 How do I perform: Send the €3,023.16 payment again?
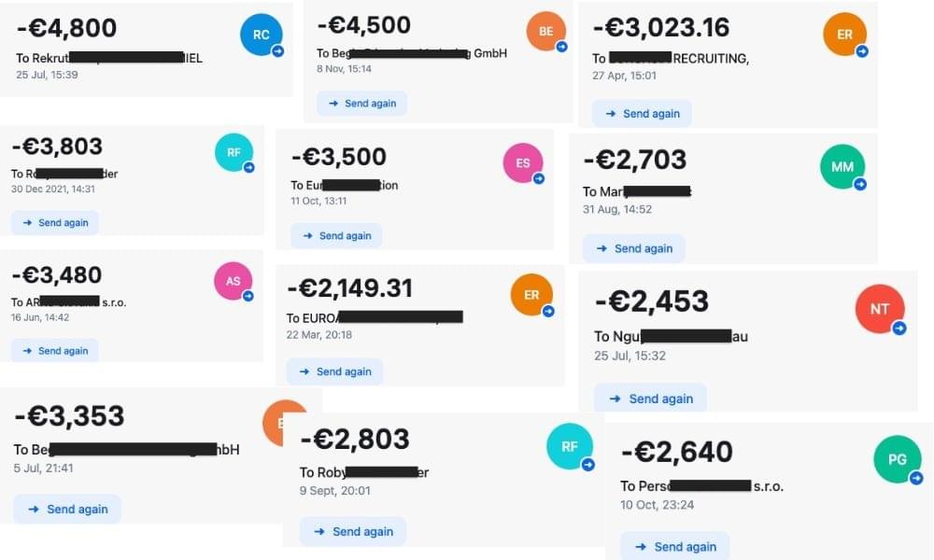click(x=643, y=114)
